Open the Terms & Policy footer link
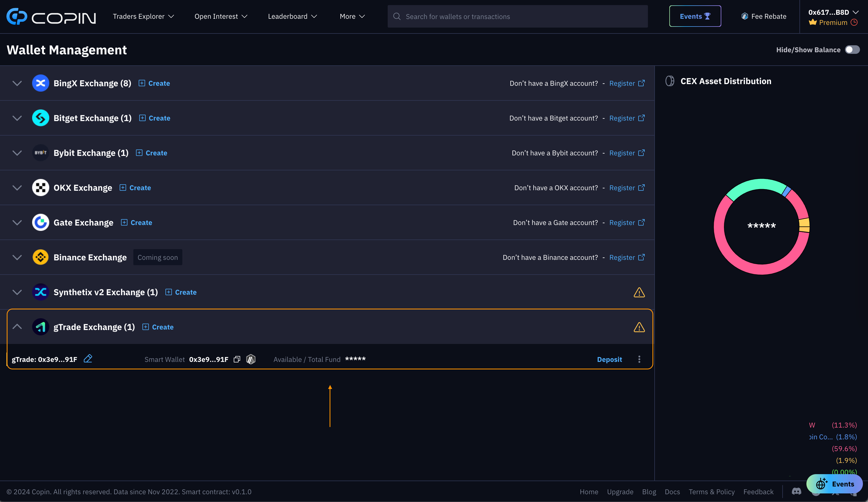Screen dimensions: 868x502 [x=711, y=492]
